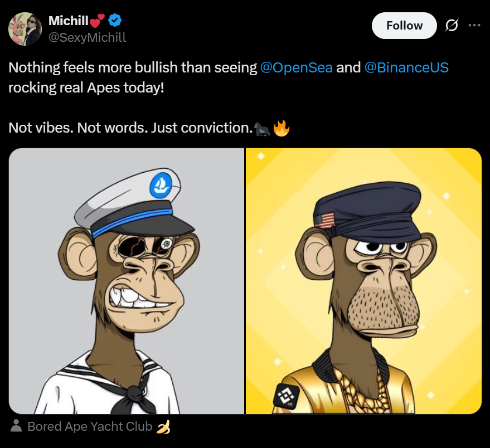Click the banana emoji after Yacht Club

point(163,427)
